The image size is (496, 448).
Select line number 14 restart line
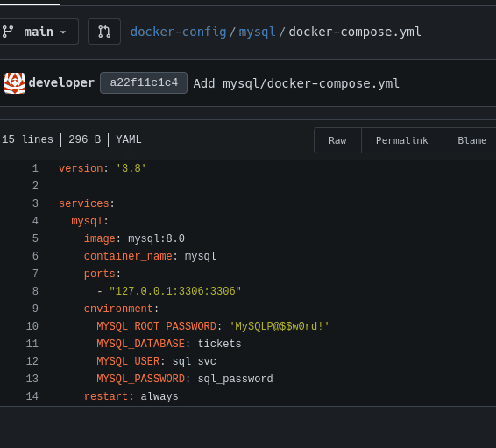point(32,396)
